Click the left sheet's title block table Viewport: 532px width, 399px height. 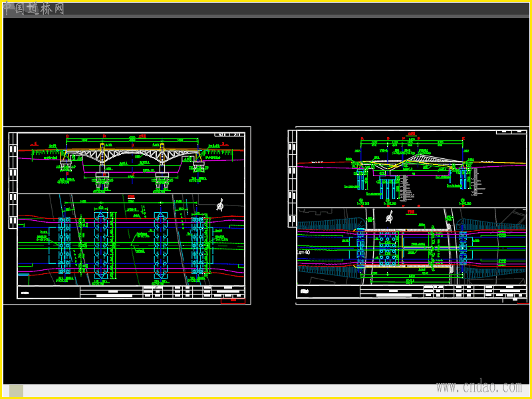(131, 292)
